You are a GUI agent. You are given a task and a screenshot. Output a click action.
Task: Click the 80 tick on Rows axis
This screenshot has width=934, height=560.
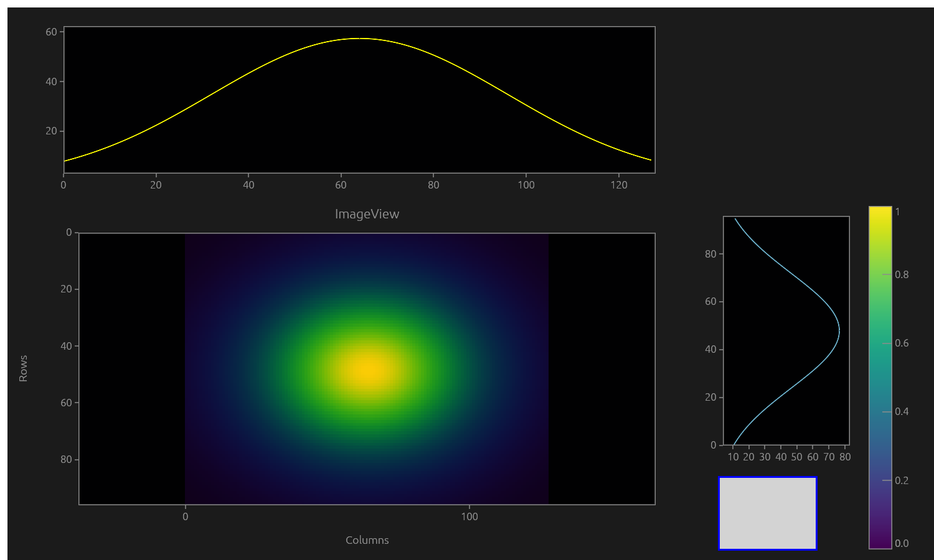pos(67,459)
